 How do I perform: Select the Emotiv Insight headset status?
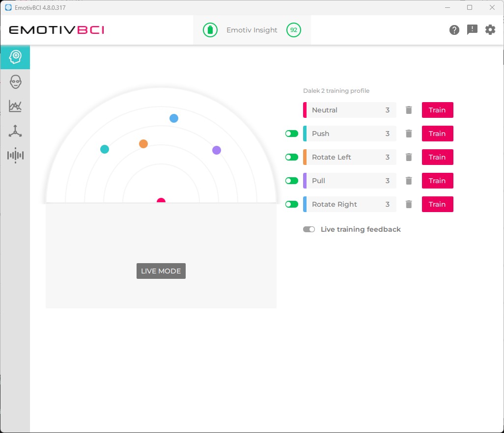[252, 30]
